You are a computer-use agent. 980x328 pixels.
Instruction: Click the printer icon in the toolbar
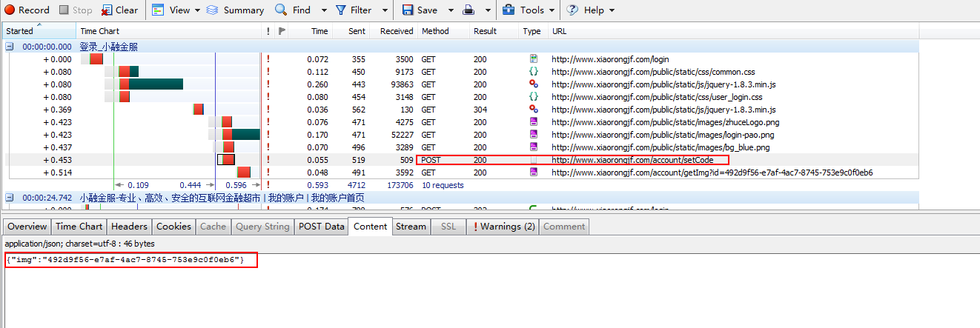tap(469, 10)
